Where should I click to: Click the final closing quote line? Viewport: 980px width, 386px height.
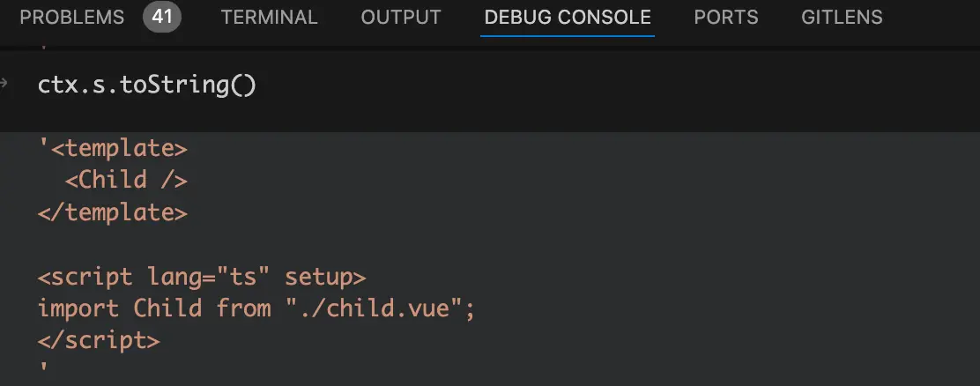pos(43,367)
